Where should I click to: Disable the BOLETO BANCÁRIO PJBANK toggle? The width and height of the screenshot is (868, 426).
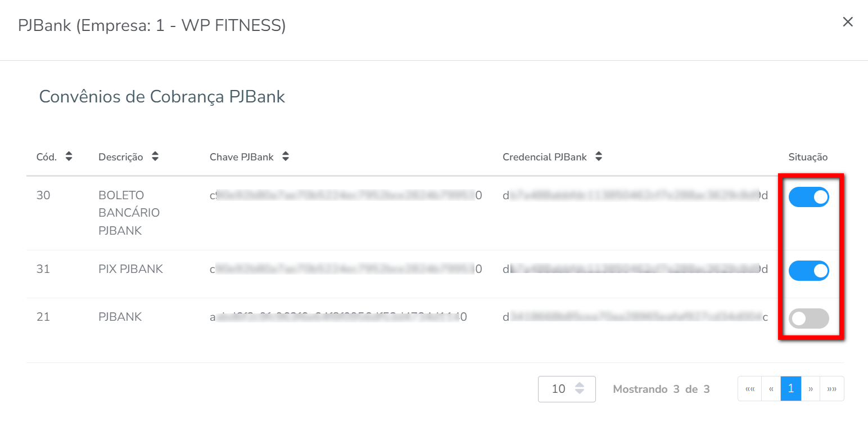808,197
